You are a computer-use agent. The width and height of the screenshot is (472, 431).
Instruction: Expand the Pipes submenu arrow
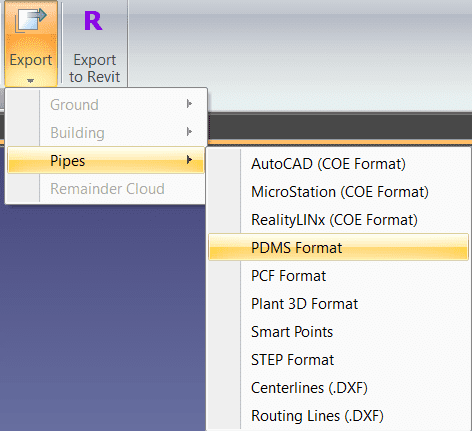(189, 160)
